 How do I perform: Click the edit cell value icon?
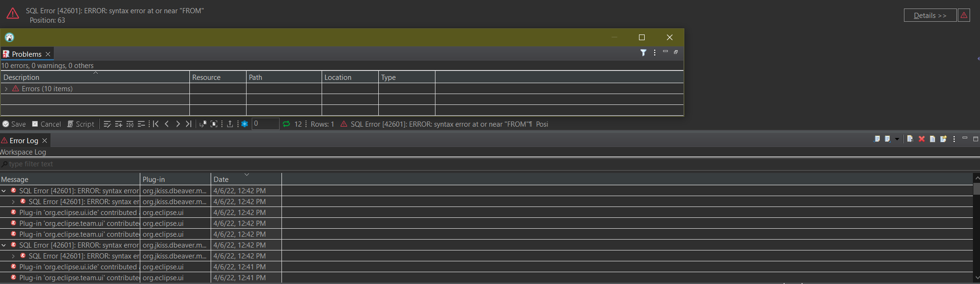[107, 124]
